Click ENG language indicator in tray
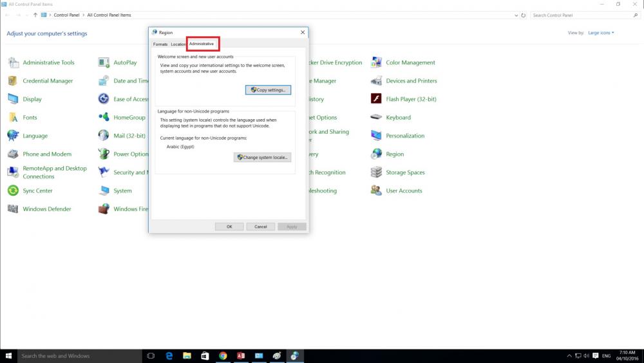This screenshot has width=644, height=363. (x=607, y=356)
